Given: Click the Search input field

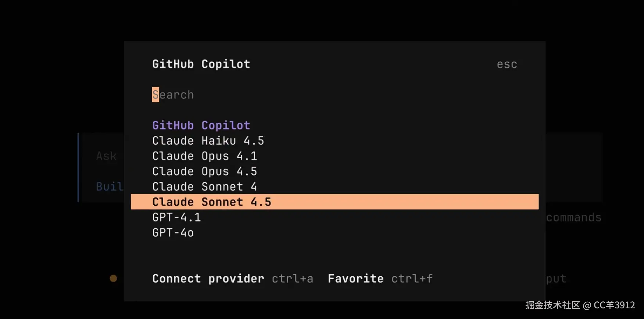Looking at the screenshot, I should 173,95.
